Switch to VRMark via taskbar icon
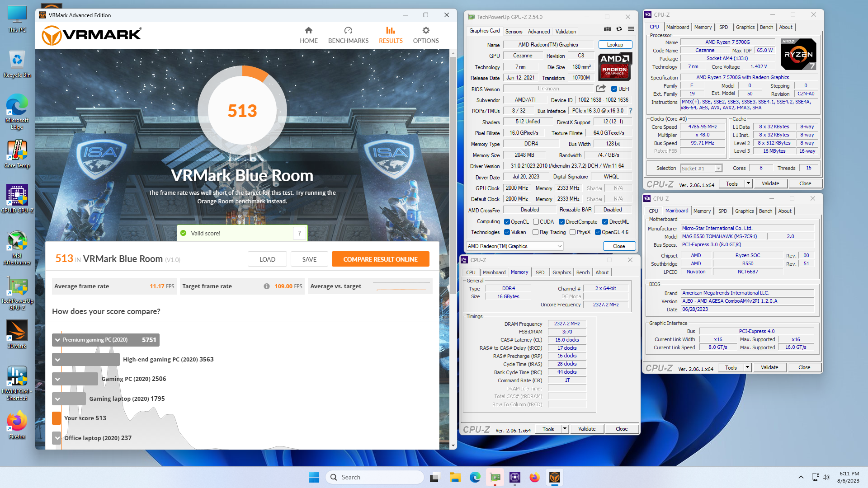The height and width of the screenshot is (488, 868). tap(555, 477)
